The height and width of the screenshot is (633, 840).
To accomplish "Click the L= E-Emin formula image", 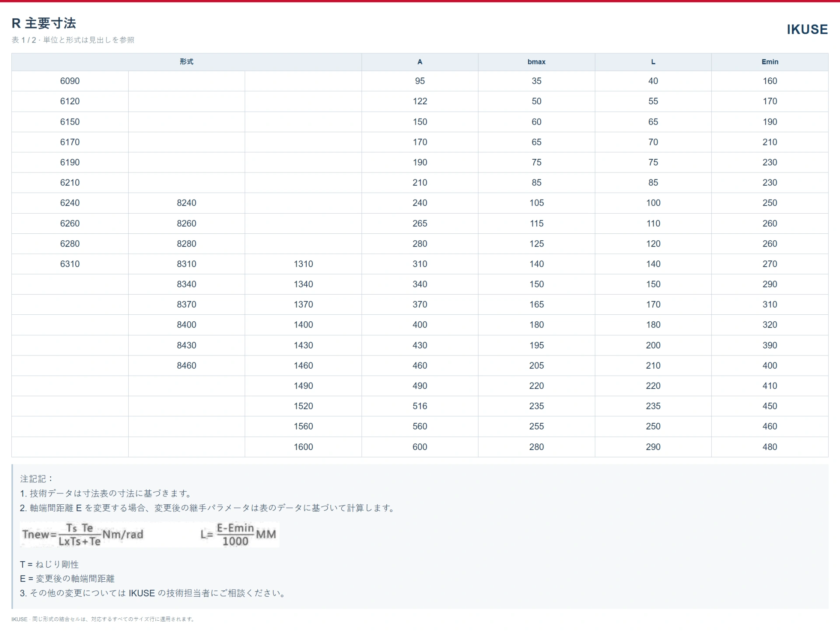I will click(x=238, y=535).
